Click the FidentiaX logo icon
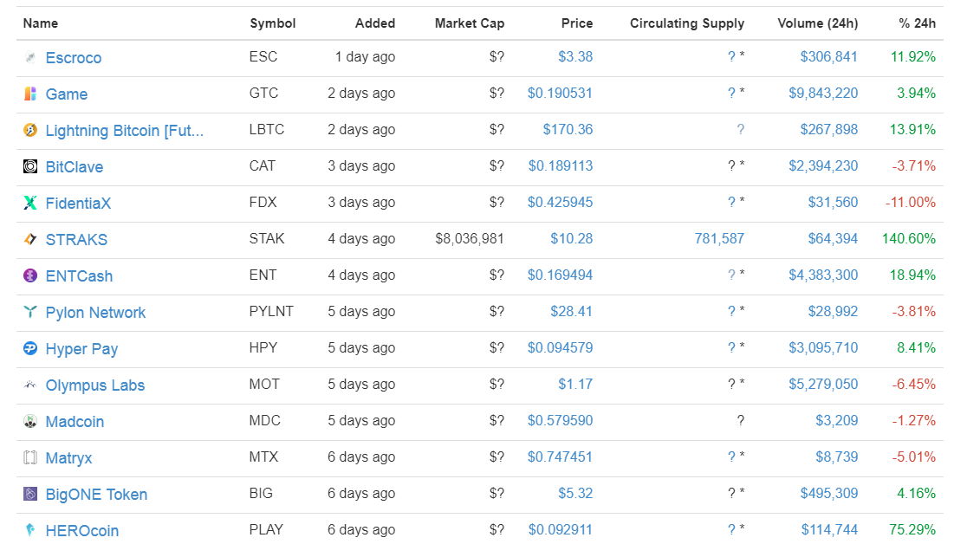Viewport: 980px width, 544px height. [x=30, y=203]
